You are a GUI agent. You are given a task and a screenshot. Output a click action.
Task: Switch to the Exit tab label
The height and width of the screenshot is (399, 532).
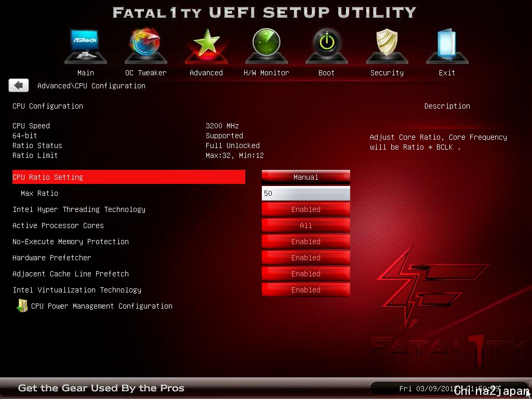pos(447,73)
